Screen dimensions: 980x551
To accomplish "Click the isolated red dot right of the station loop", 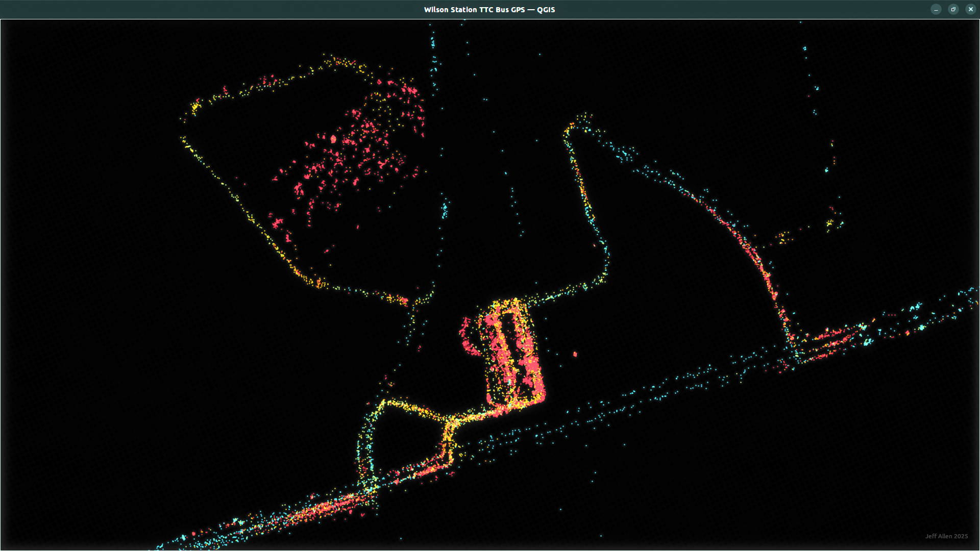I will coord(575,354).
